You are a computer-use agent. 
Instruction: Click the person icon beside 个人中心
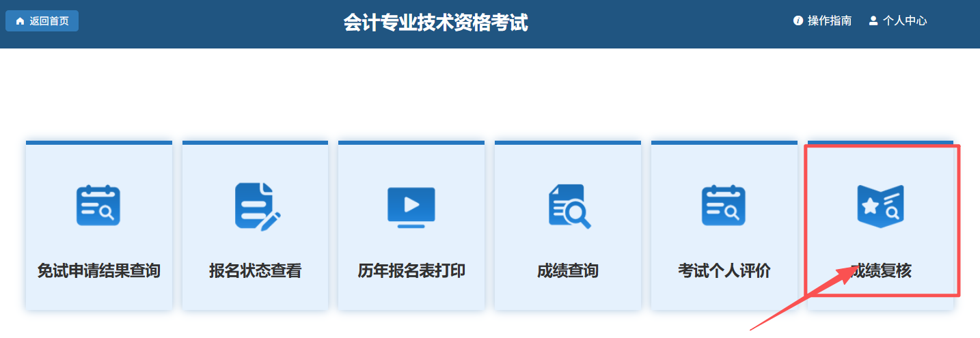tap(873, 20)
